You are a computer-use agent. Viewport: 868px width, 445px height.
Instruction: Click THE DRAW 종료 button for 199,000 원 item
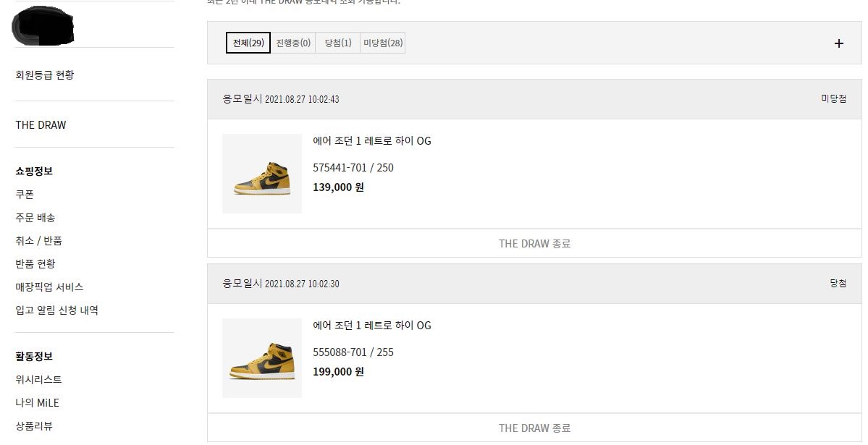[x=534, y=428]
